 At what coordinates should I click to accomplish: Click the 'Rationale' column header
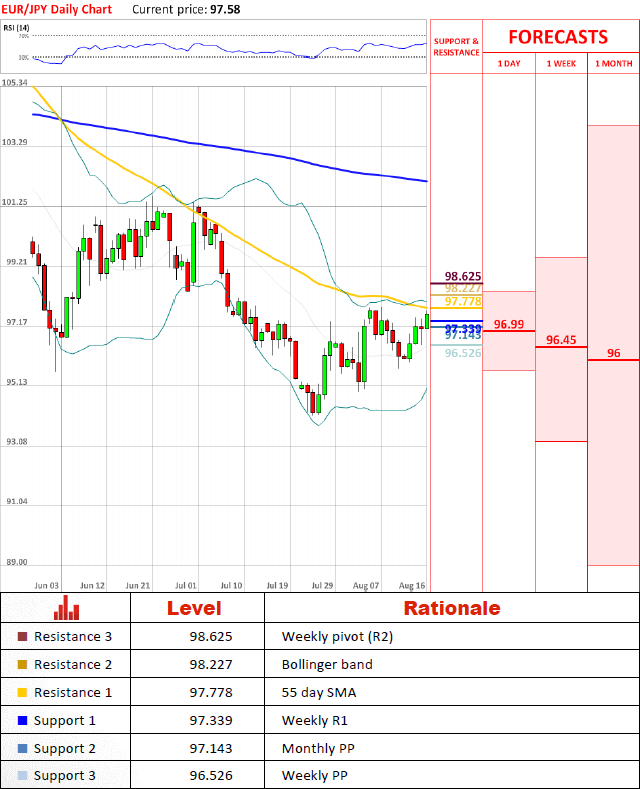pyautogui.click(x=452, y=608)
